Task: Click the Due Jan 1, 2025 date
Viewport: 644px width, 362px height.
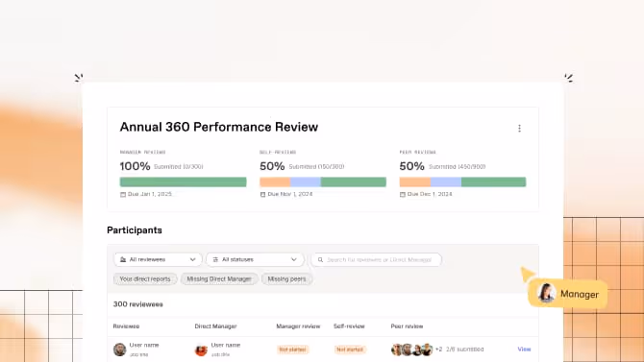Action: click(x=150, y=194)
